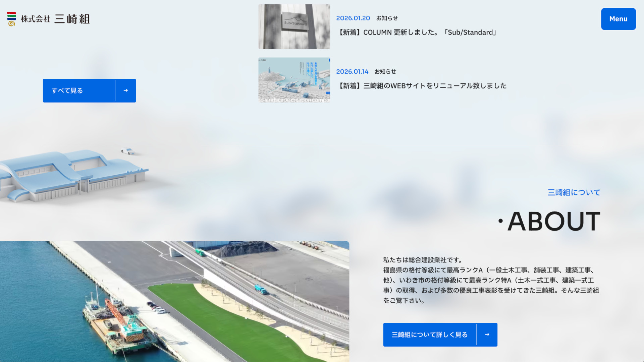Click the 2026.01.14 news date
Image resolution: width=644 pixels, height=362 pixels.
click(352, 72)
